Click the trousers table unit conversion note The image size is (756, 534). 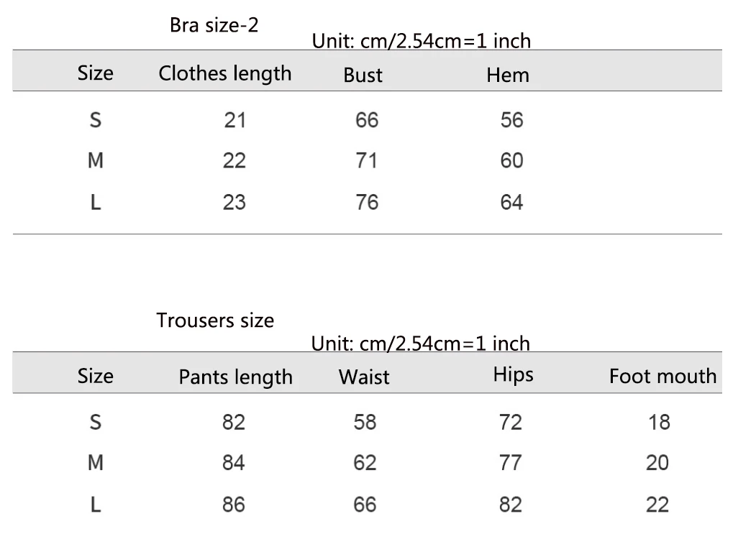coord(420,344)
